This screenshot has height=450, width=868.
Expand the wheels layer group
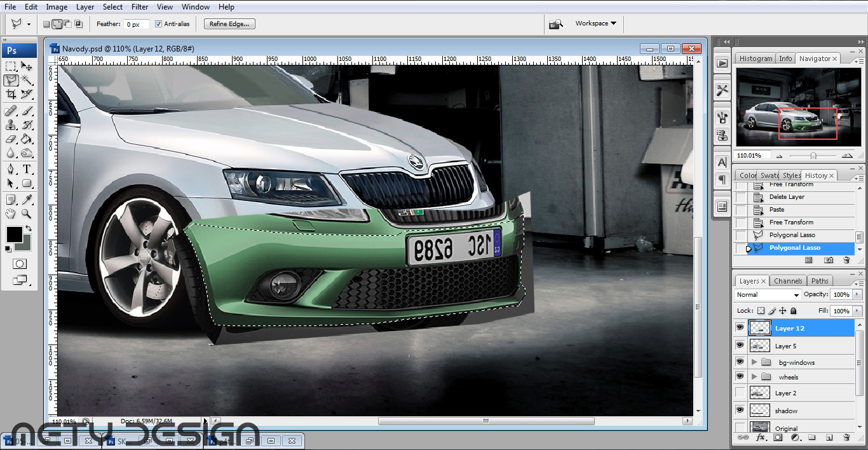click(754, 377)
